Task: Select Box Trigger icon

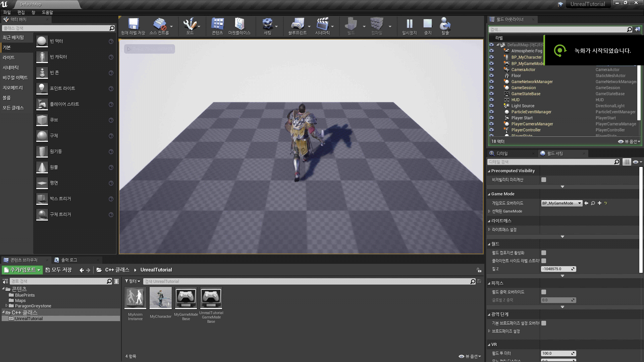Action: pos(42,199)
